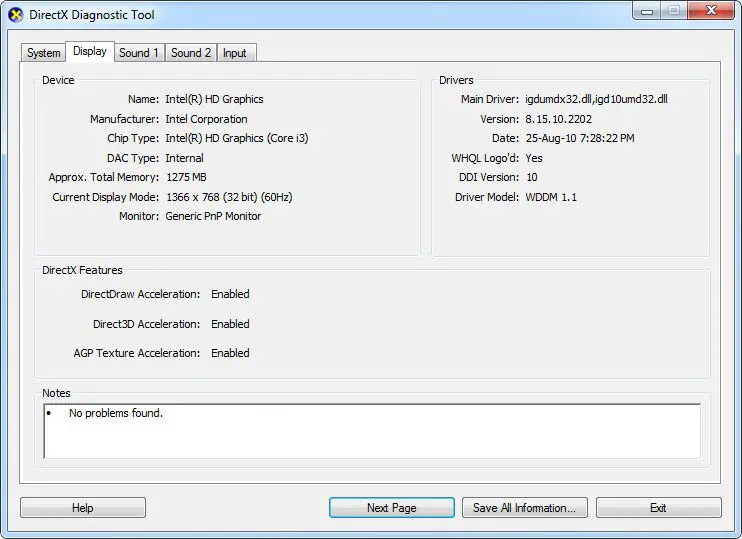Click manufacturer value 'Intel Corporation'
Screen dimensions: 742x539
206,119
